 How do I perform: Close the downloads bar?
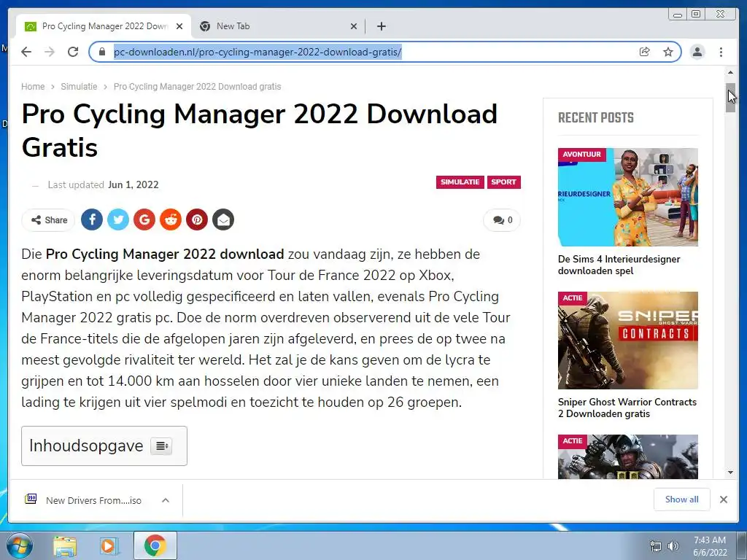point(724,499)
